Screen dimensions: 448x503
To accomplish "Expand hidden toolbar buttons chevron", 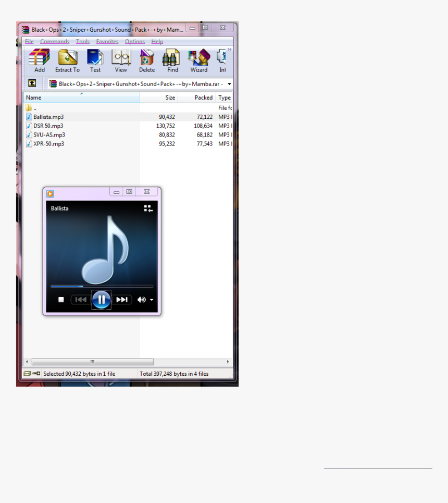I will pyautogui.click(x=230, y=50).
